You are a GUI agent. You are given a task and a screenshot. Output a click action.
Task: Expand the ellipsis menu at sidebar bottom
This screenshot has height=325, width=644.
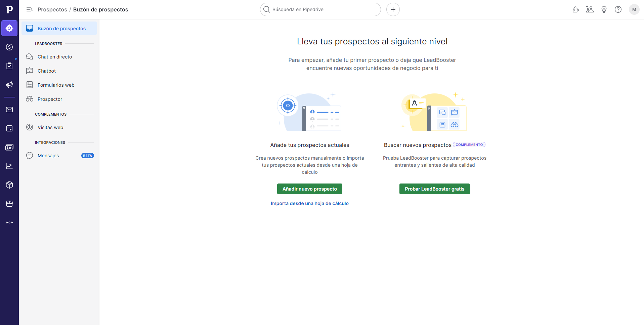click(9, 222)
